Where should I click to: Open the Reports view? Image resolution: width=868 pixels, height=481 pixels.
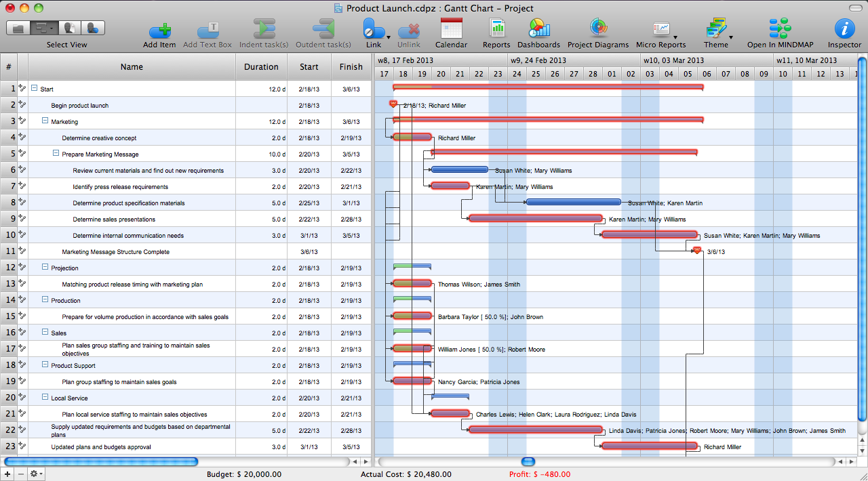tap(496, 30)
